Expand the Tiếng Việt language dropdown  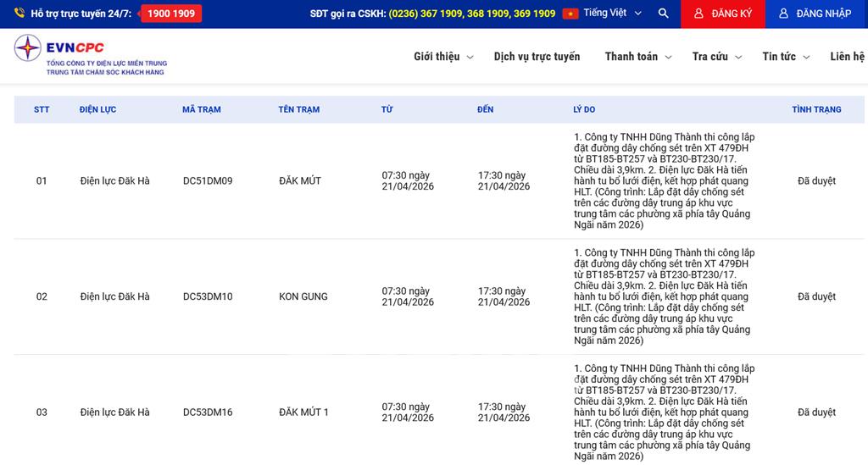pos(614,14)
